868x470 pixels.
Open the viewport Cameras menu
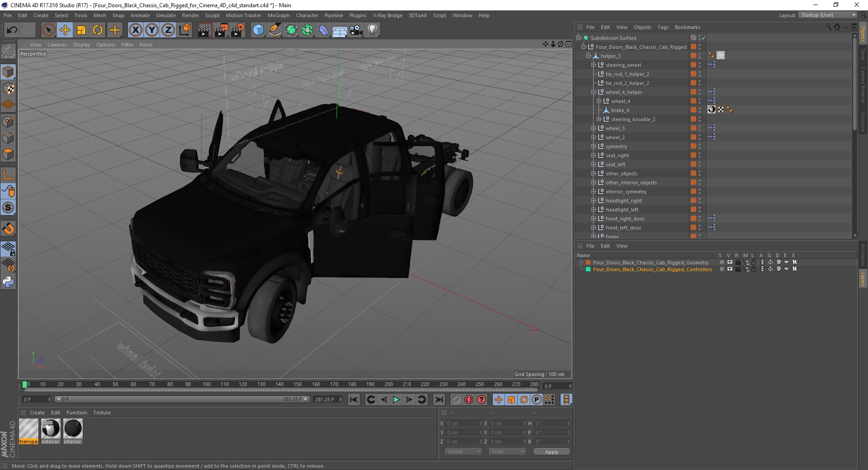[x=57, y=45]
